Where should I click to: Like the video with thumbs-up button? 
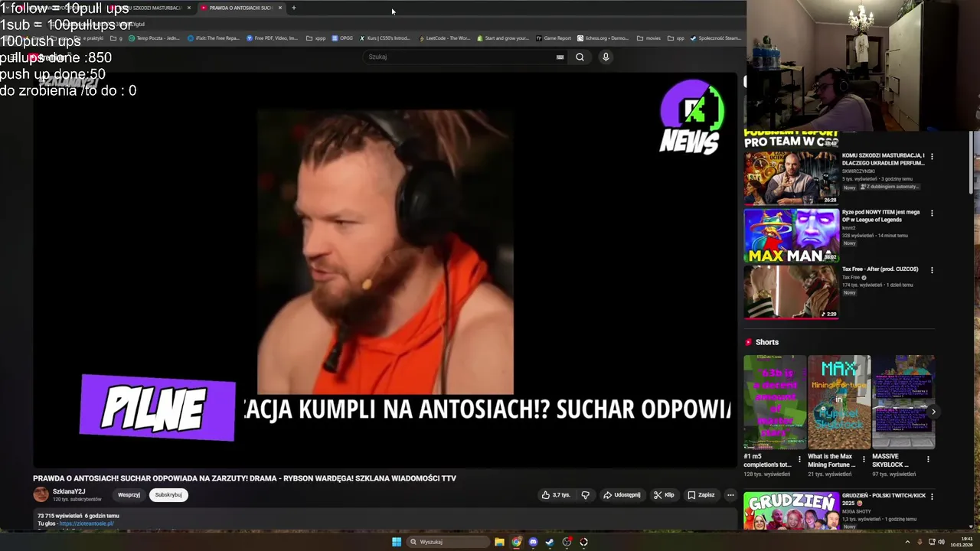click(556, 495)
